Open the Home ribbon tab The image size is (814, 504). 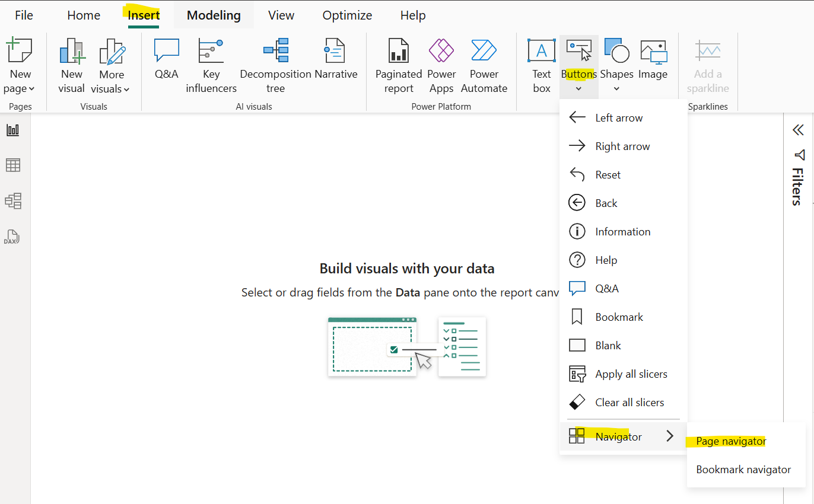point(84,15)
